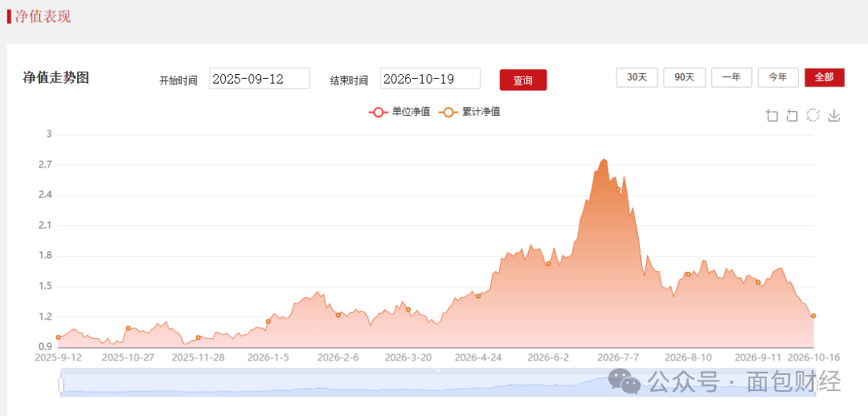Click the x-axis label 2025-10-27
Image resolution: width=868 pixels, height=416 pixels.
point(129,358)
